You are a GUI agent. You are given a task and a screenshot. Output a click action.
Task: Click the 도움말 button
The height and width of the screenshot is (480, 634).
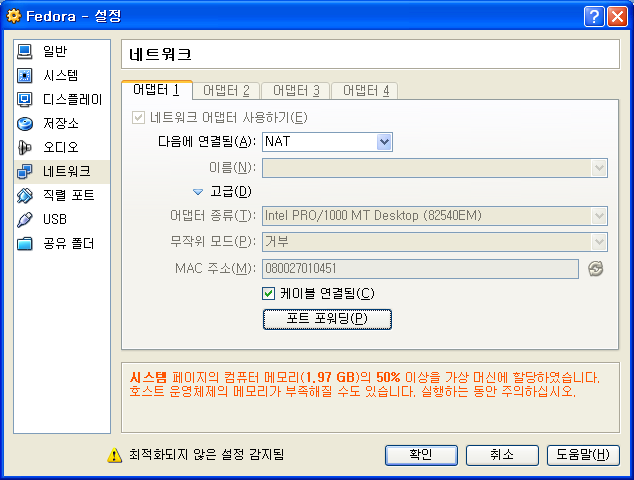click(583, 455)
